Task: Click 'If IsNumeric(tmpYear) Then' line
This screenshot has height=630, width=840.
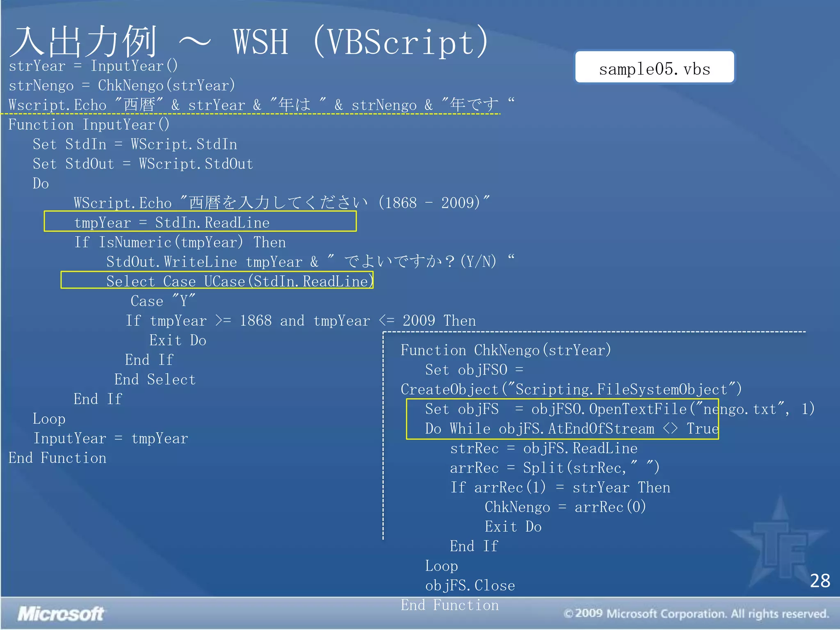Action: 180,242
